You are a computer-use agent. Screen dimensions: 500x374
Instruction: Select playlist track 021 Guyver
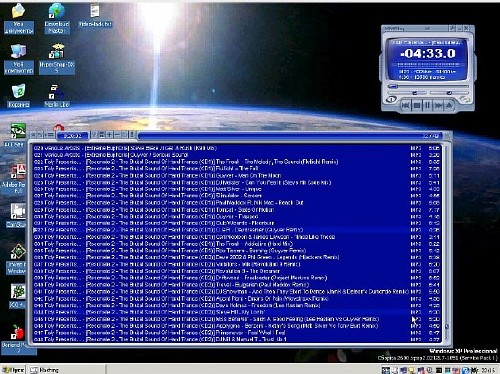click(237, 155)
